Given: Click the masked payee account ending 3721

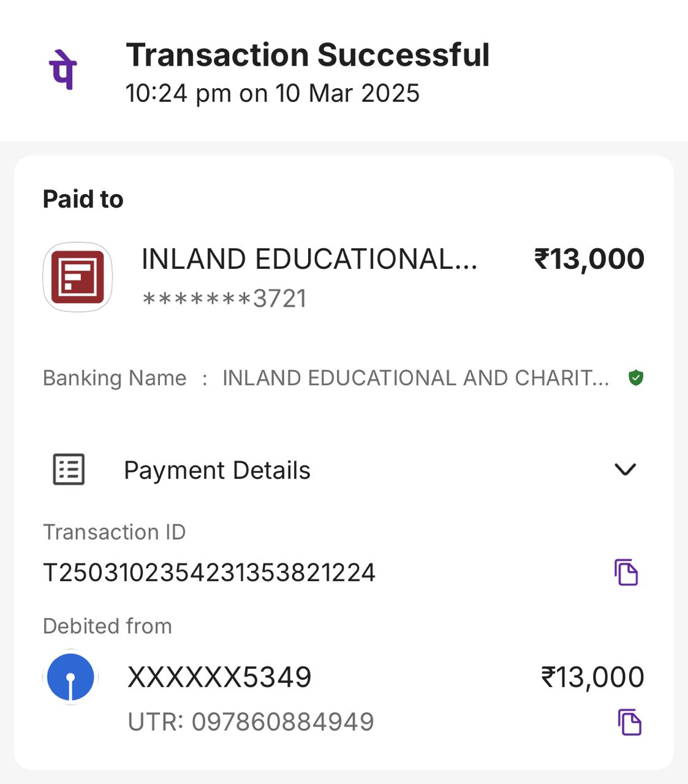Looking at the screenshot, I should 224,299.
